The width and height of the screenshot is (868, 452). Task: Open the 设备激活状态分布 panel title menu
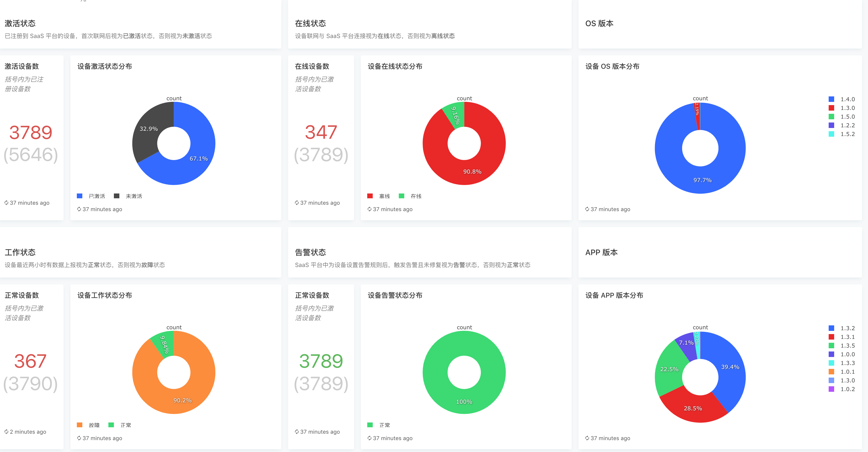104,66
